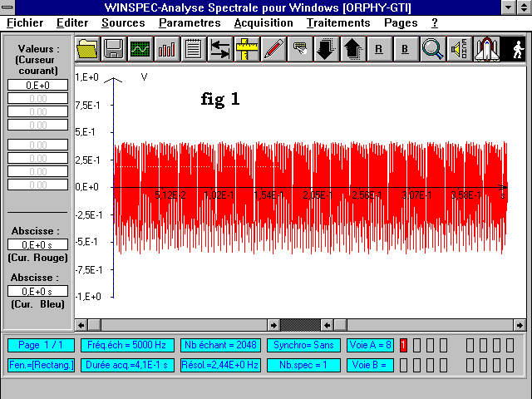Activate the red cursor R button
The image size is (532, 399).
pos(379,49)
